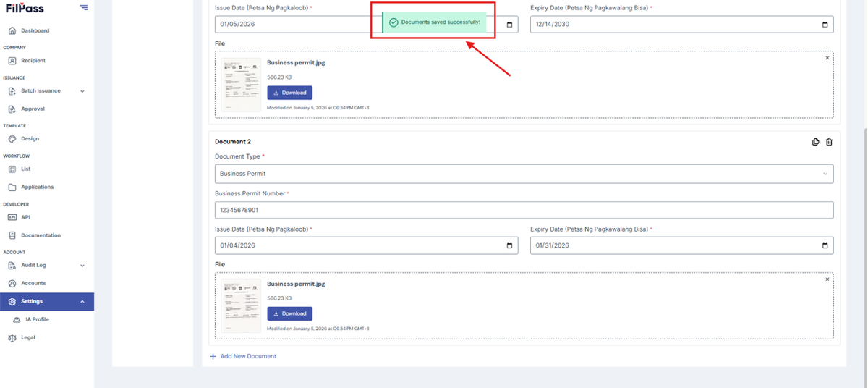The image size is (868, 388).
Task: Click the Accounts person icon
Action: (12, 284)
